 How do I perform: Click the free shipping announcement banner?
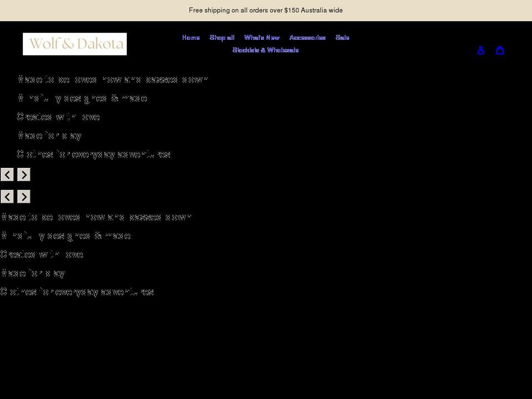coord(266,10)
